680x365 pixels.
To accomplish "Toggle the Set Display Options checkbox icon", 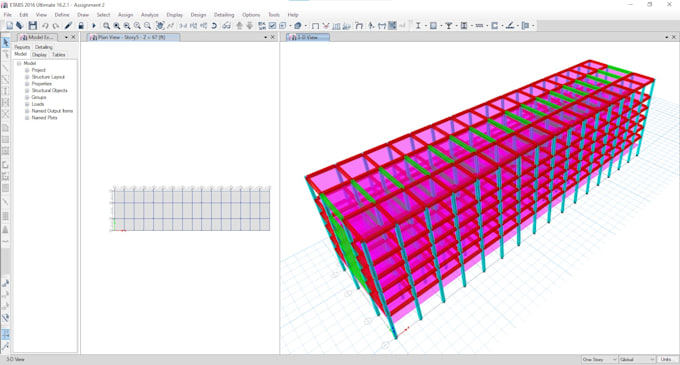I will tap(272, 26).
